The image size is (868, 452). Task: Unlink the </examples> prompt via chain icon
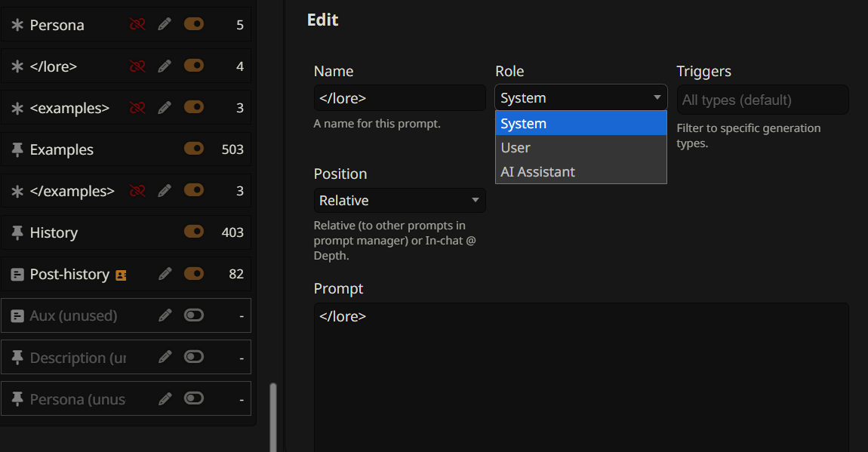pyautogui.click(x=137, y=190)
